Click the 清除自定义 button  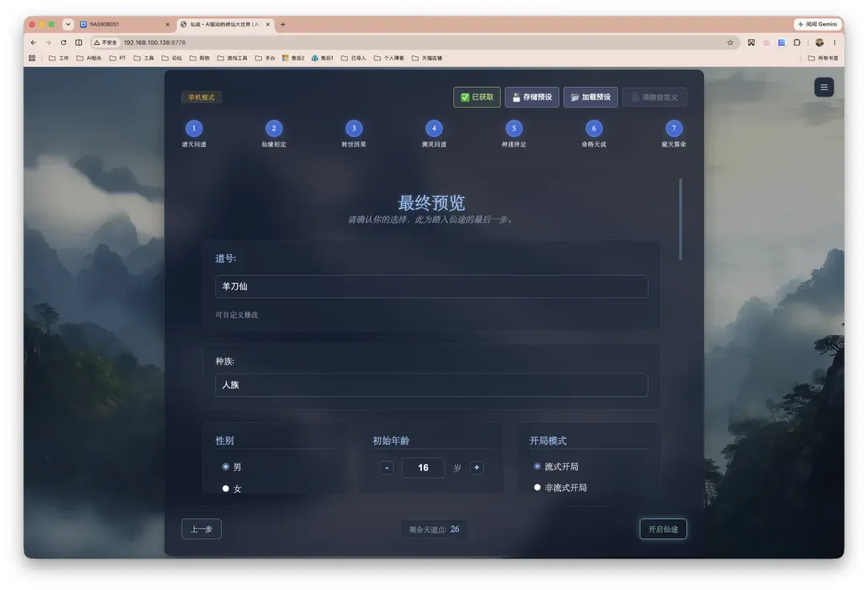click(x=654, y=97)
